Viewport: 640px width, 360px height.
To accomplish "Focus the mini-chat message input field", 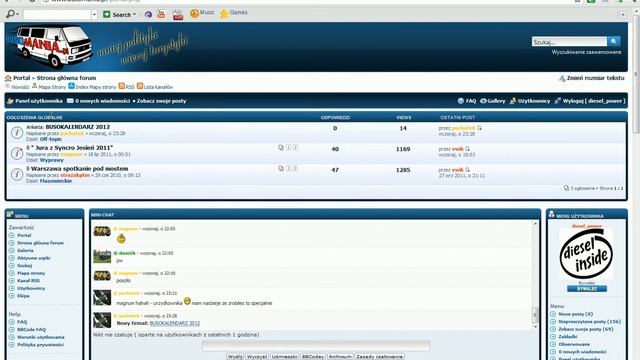I will (x=316, y=345).
